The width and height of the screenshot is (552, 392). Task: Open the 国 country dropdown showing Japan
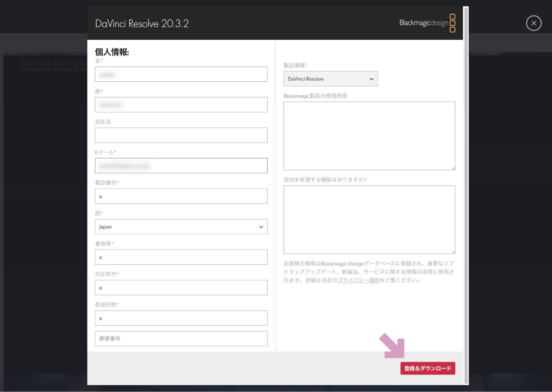point(181,226)
